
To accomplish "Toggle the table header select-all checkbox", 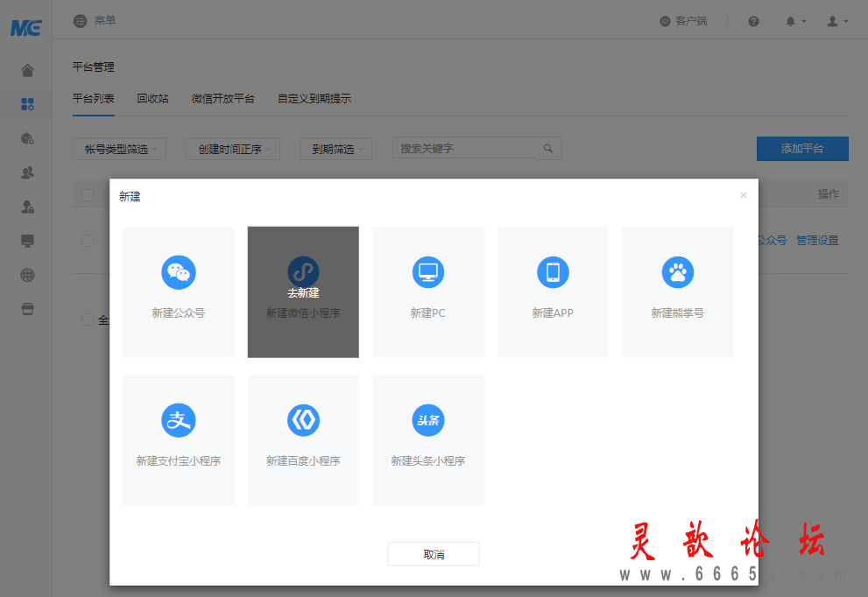I will (x=88, y=195).
